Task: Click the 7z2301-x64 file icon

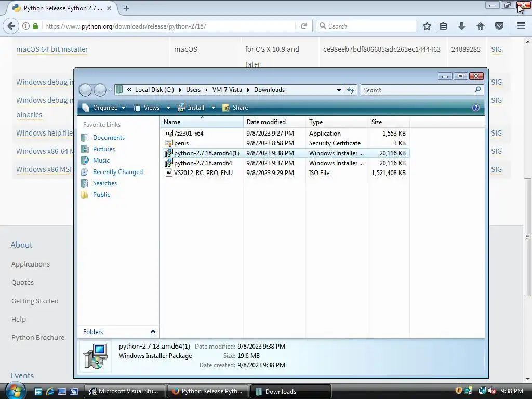Action: [169, 134]
